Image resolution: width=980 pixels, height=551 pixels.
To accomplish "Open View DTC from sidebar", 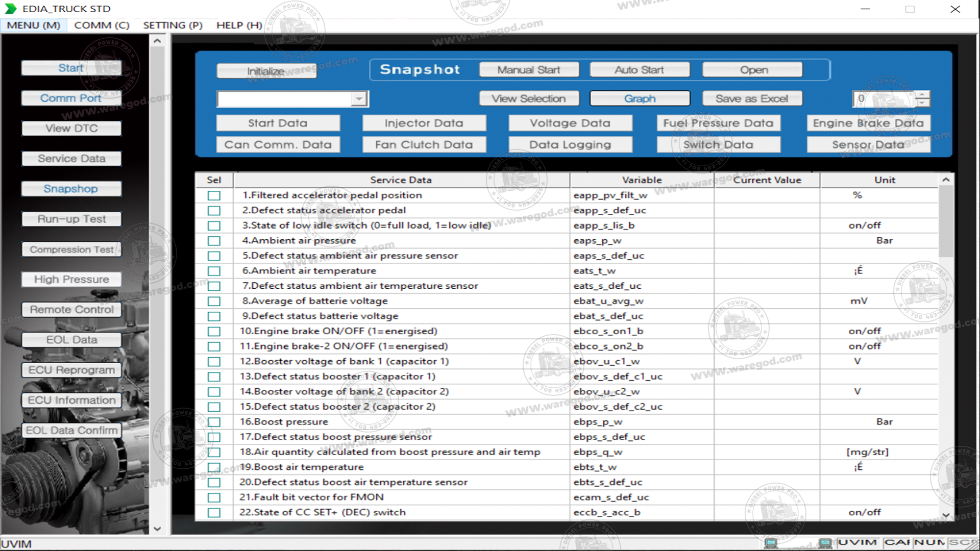I will [71, 129].
